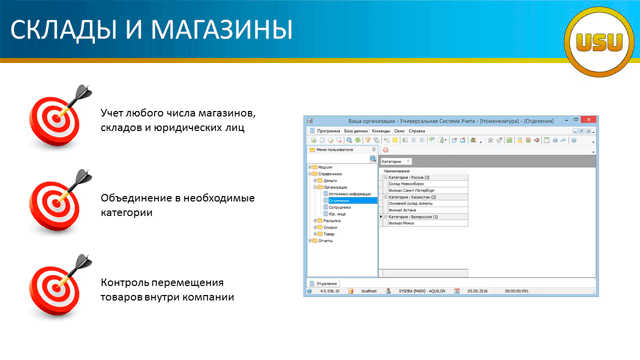Click in the user menu search field
The height and width of the screenshot is (360, 640).
tap(338, 159)
